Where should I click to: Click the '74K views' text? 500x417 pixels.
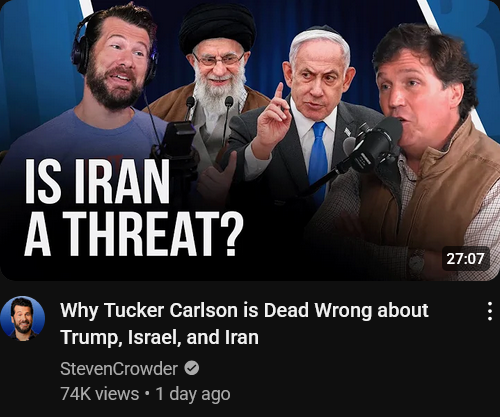click(100, 394)
